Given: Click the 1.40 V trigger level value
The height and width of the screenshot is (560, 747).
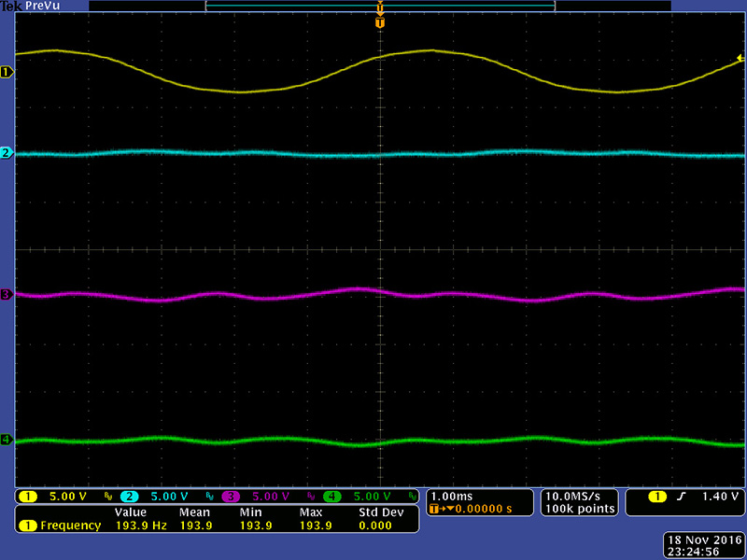Looking at the screenshot, I should point(720,497).
